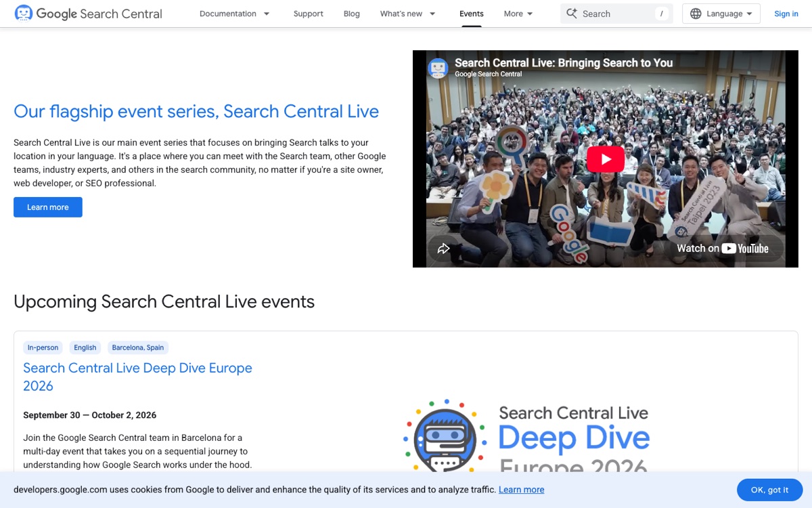Click Sign in
812x508 pixels.
[786, 14]
